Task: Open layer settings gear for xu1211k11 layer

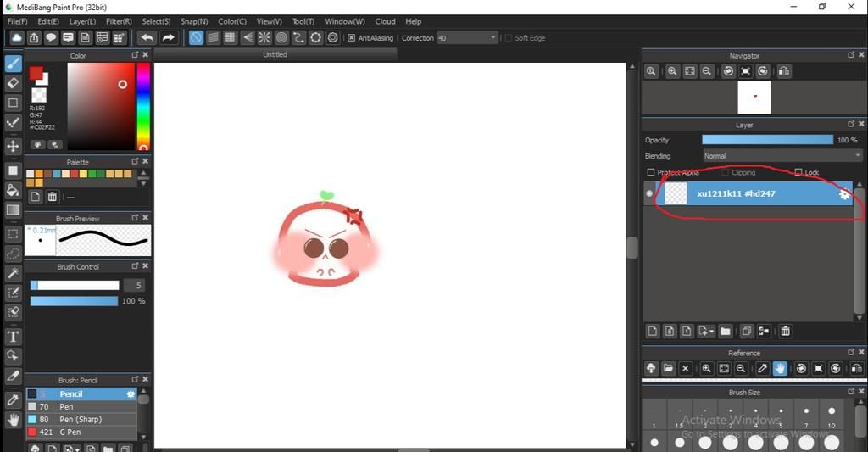Action: pos(844,194)
